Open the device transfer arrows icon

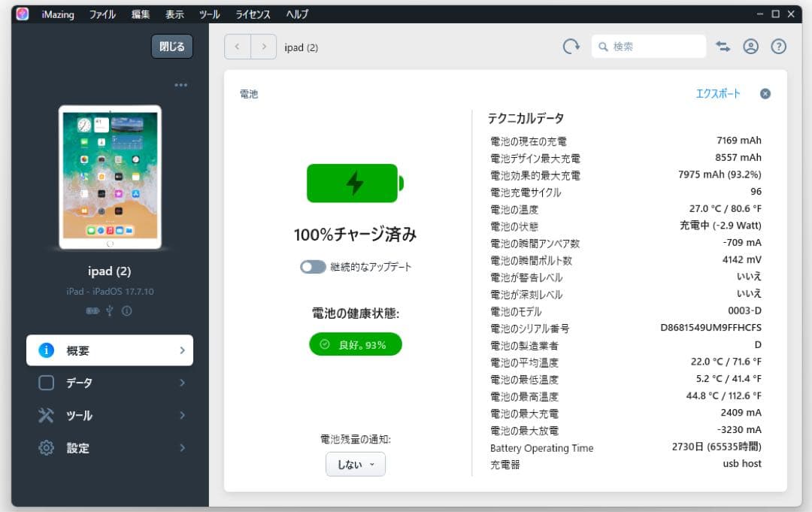point(723,46)
